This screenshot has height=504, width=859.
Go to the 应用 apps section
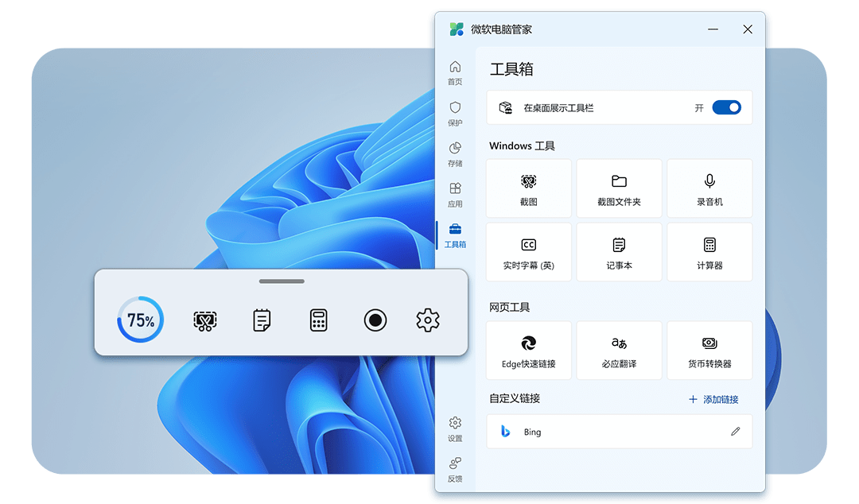tap(455, 195)
